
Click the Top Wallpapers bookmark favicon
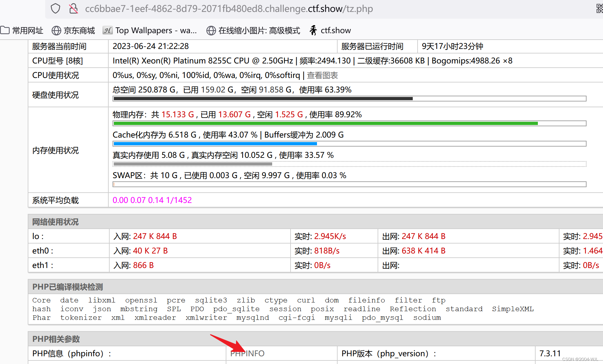(107, 30)
